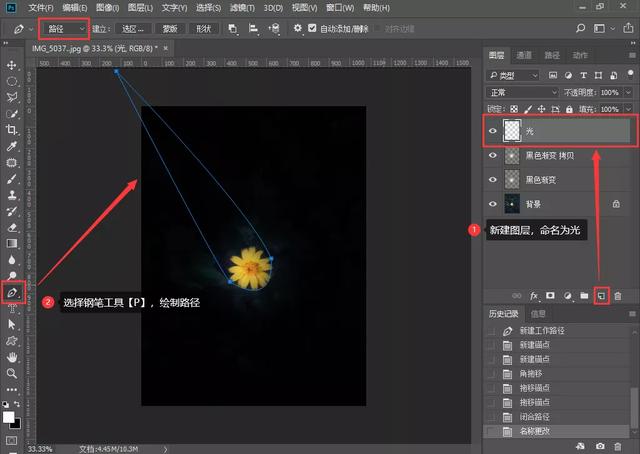Viewport: 640px width, 454px height.
Task: Select the Move tool
Action: pyautogui.click(x=11, y=65)
